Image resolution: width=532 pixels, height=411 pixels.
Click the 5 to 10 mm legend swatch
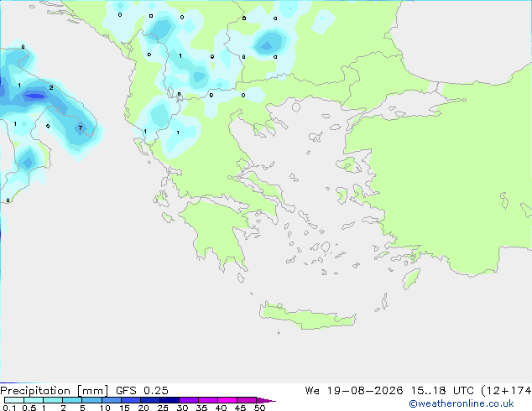click(x=91, y=400)
